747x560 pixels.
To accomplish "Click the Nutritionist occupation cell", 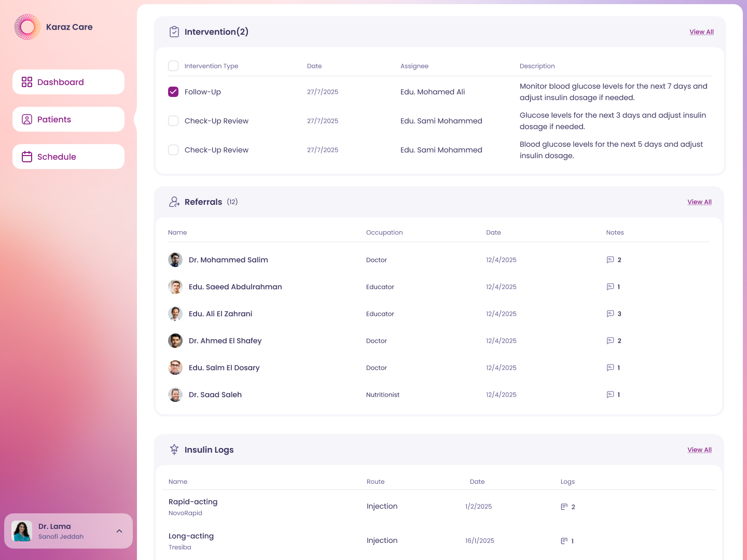I will 383,395.
